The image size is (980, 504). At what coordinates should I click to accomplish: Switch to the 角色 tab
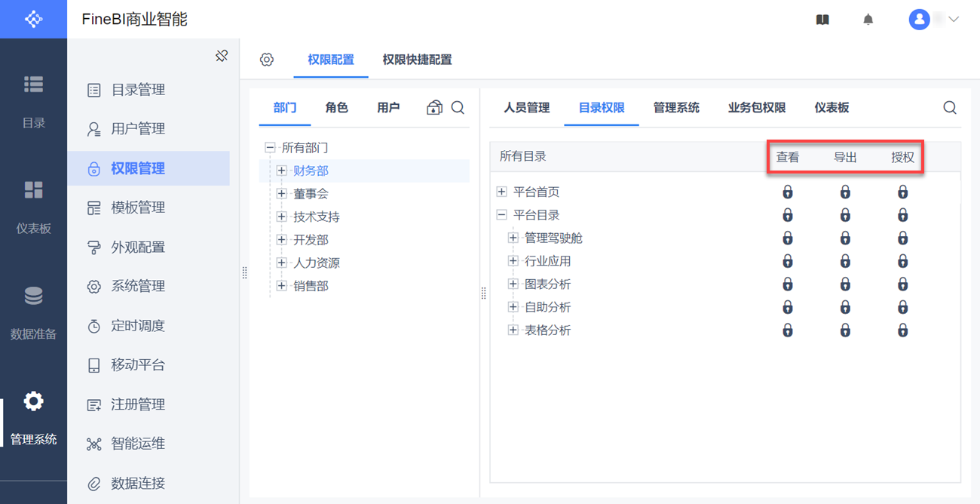click(336, 108)
